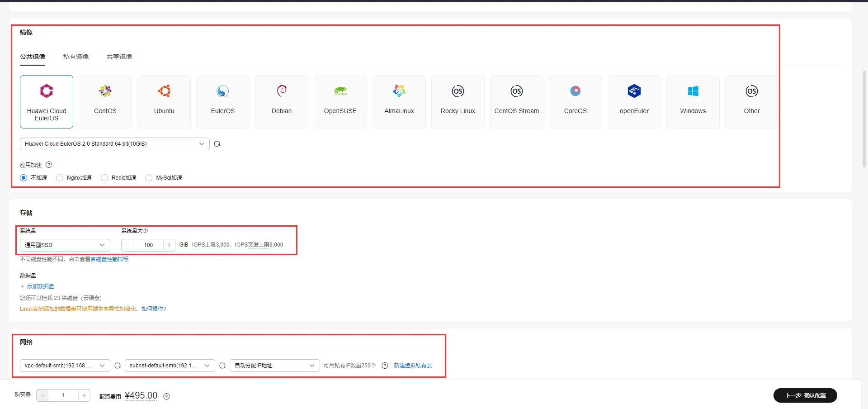Decrease purchase quantity with minus button
Image resolution: width=868 pixels, height=409 pixels.
click(x=42, y=395)
